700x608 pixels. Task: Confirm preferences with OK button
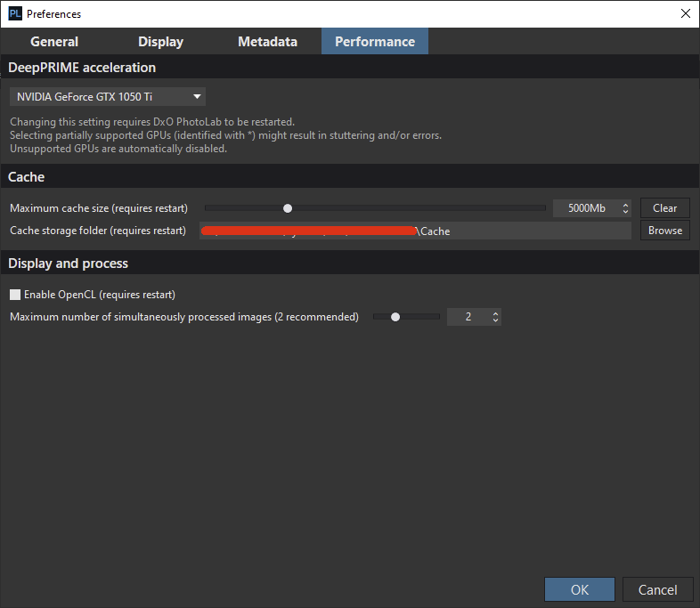pyautogui.click(x=580, y=589)
